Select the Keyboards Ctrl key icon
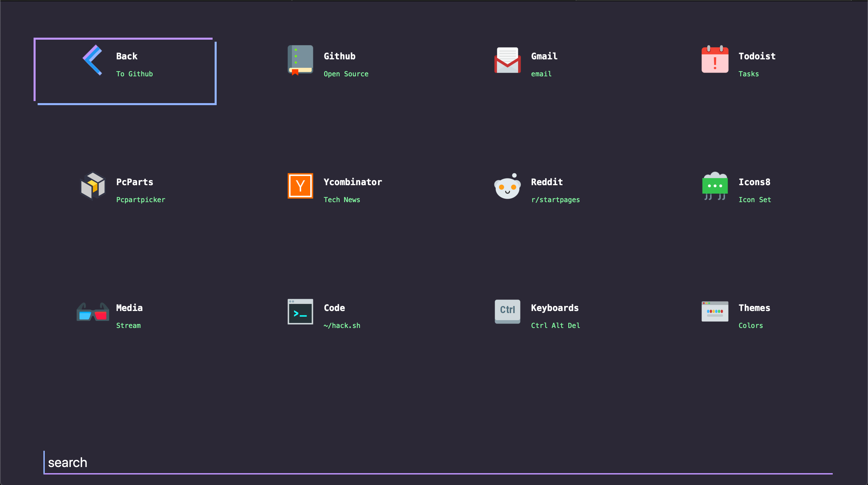Viewport: 868px width, 485px height. 507,312
